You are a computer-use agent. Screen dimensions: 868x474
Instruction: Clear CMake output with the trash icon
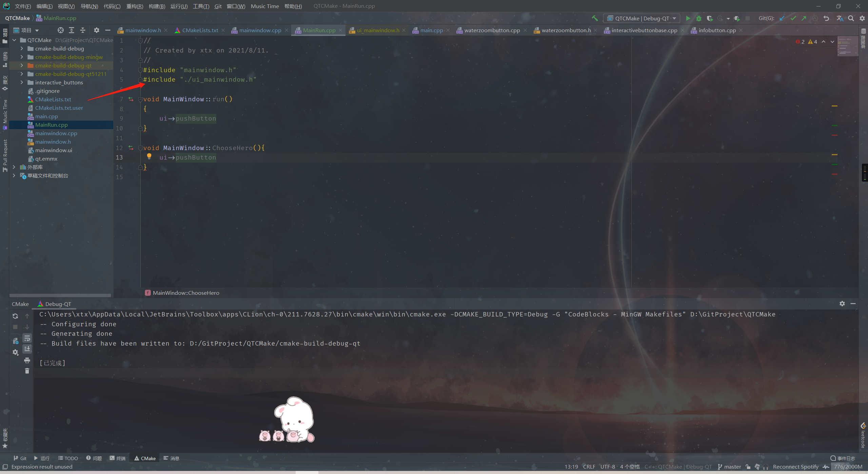27,371
